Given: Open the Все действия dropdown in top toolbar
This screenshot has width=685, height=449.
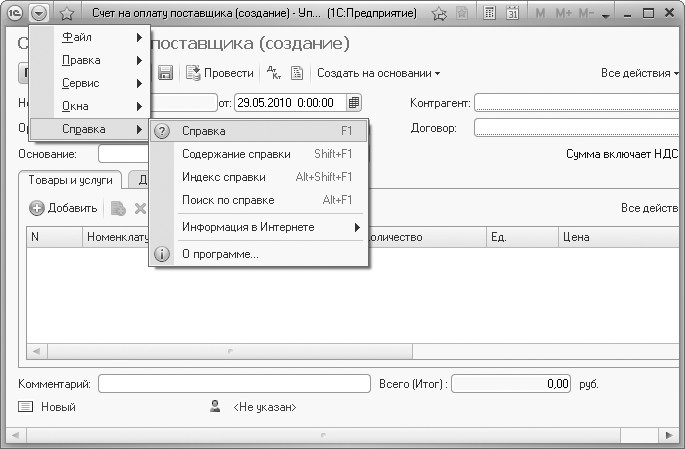Looking at the screenshot, I should (638, 73).
